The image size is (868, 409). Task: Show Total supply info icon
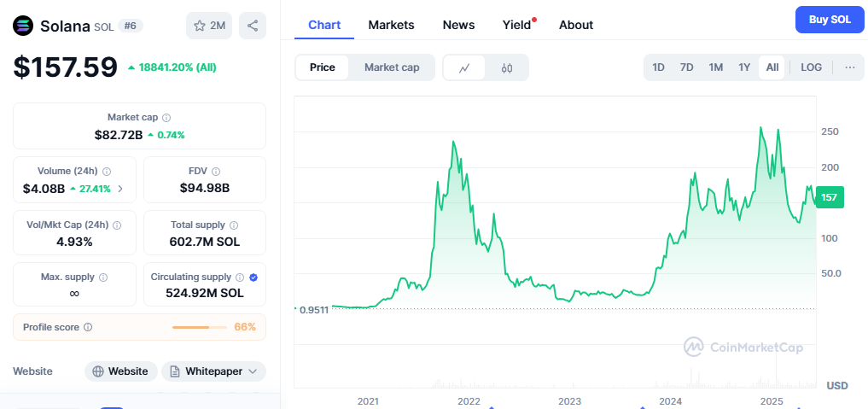pyautogui.click(x=234, y=225)
